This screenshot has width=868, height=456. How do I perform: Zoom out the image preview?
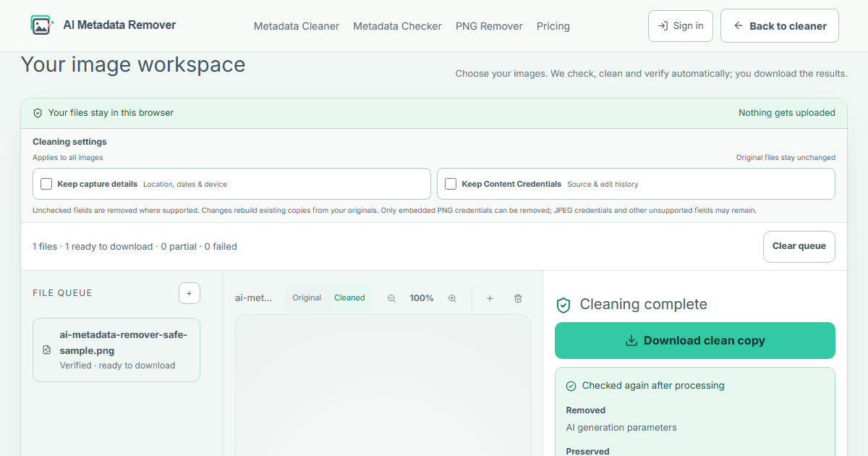(391, 298)
